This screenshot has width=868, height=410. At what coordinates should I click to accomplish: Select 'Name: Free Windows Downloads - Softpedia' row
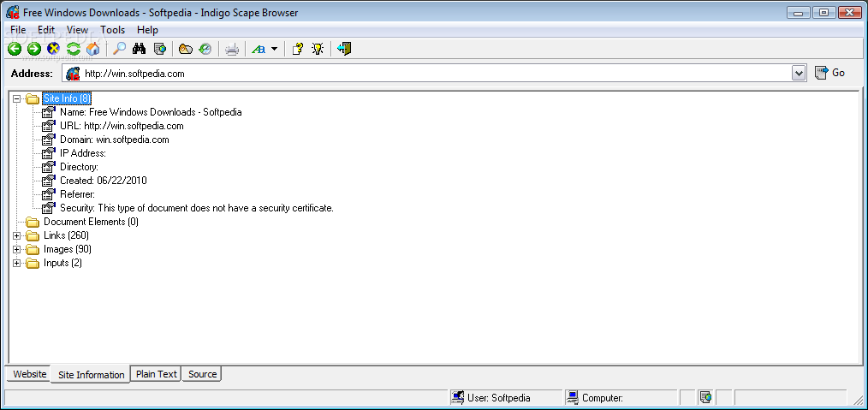151,112
